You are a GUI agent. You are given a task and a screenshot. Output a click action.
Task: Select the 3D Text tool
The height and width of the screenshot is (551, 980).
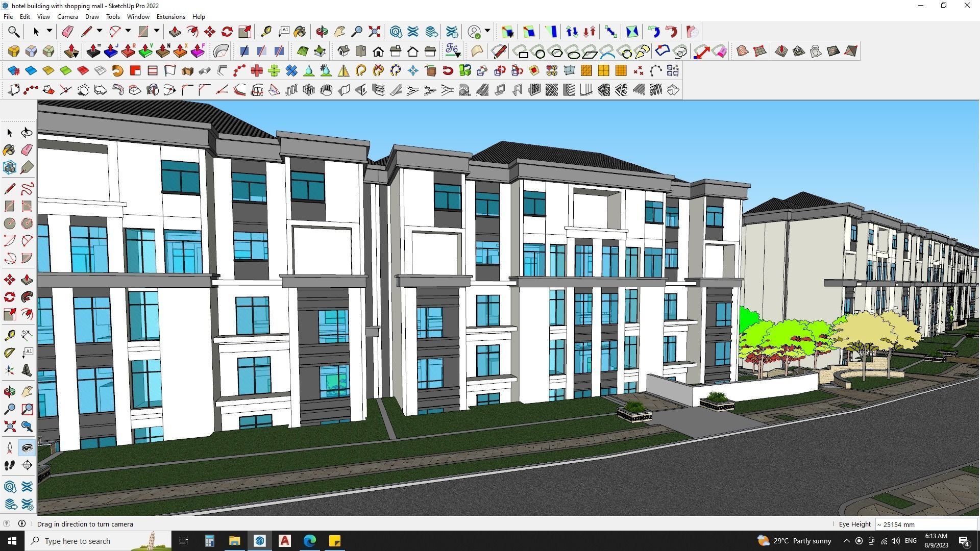(27, 370)
